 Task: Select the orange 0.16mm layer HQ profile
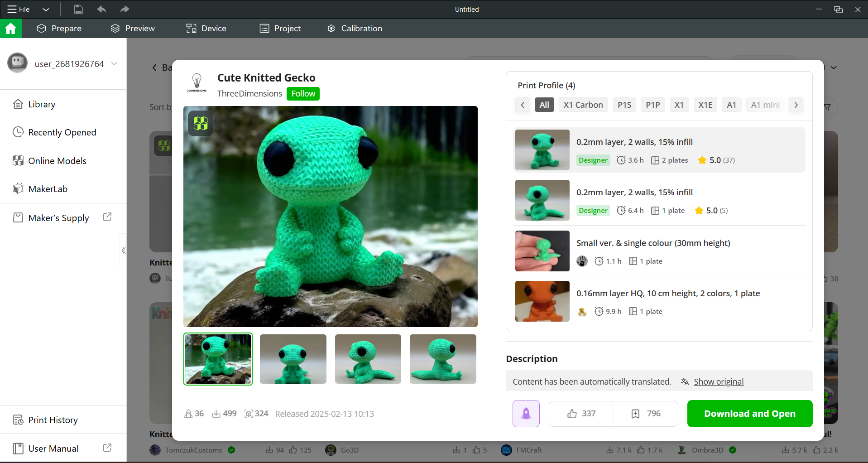tap(660, 301)
